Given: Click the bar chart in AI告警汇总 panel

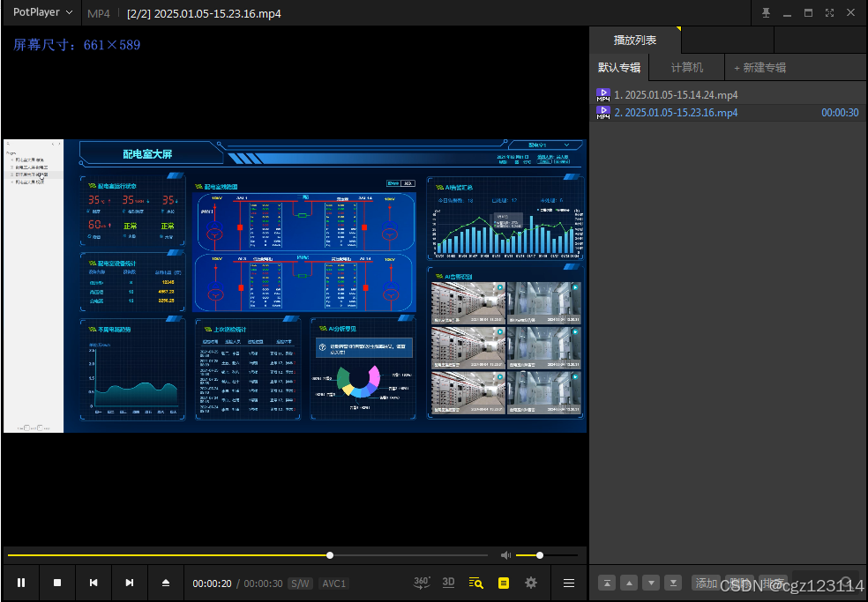Looking at the screenshot, I should pyautogui.click(x=507, y=234).
